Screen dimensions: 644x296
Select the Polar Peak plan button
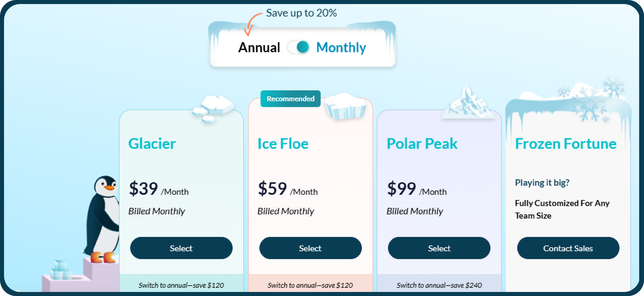[439, 248]
